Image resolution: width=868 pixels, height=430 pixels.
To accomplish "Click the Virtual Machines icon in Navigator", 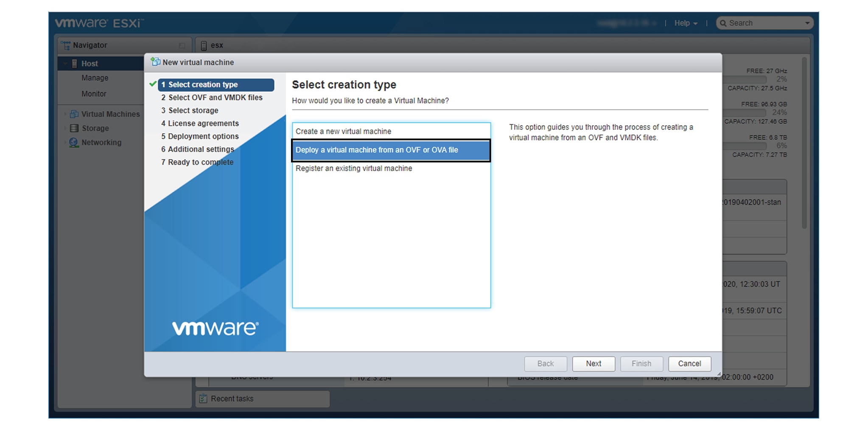I will [74, 114].
